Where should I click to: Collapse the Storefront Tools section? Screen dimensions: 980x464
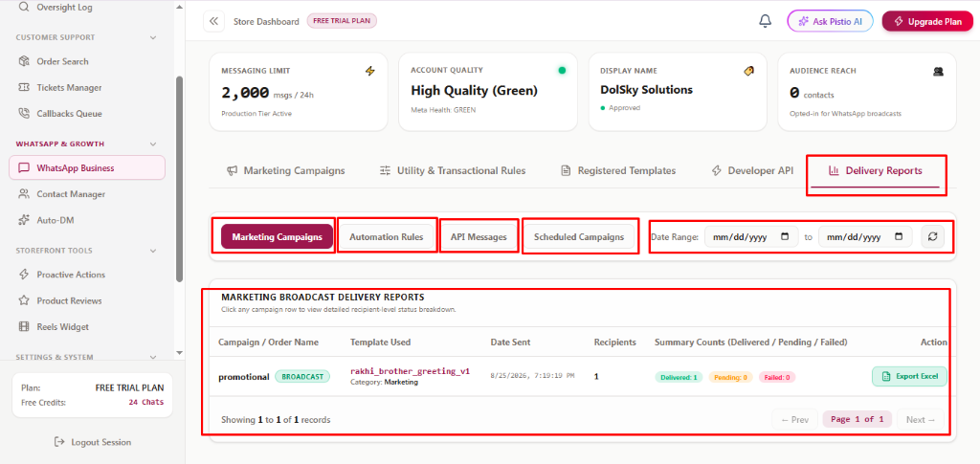153,251
